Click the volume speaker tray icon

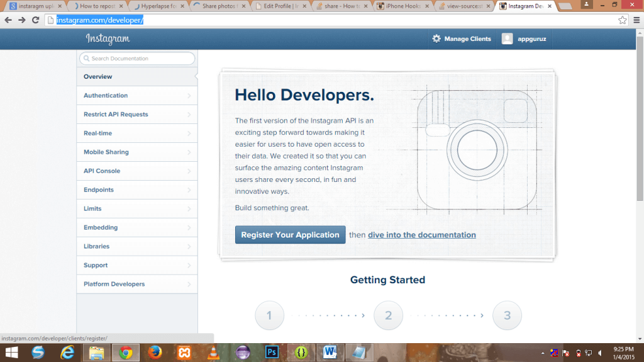click(x=600, y=353)
